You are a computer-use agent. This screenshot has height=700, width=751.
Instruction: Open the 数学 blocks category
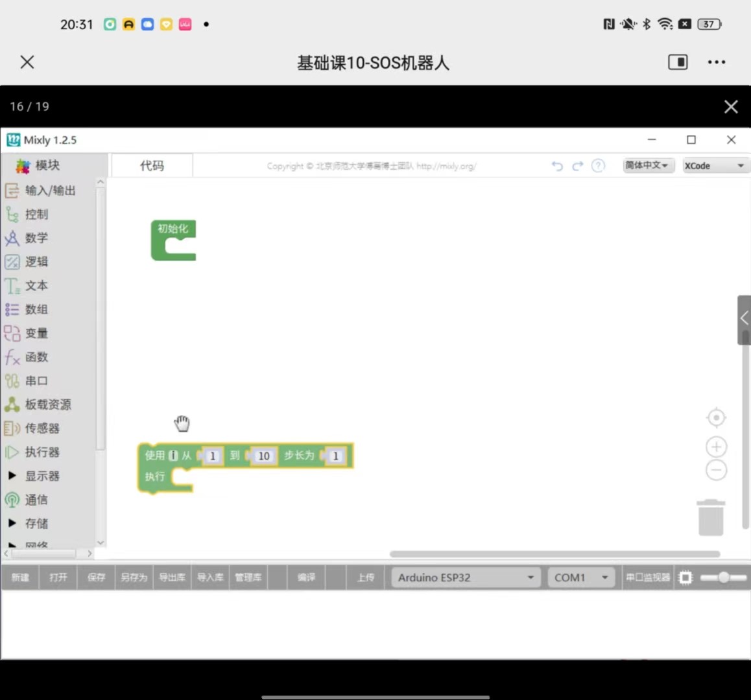click(36, 238)
